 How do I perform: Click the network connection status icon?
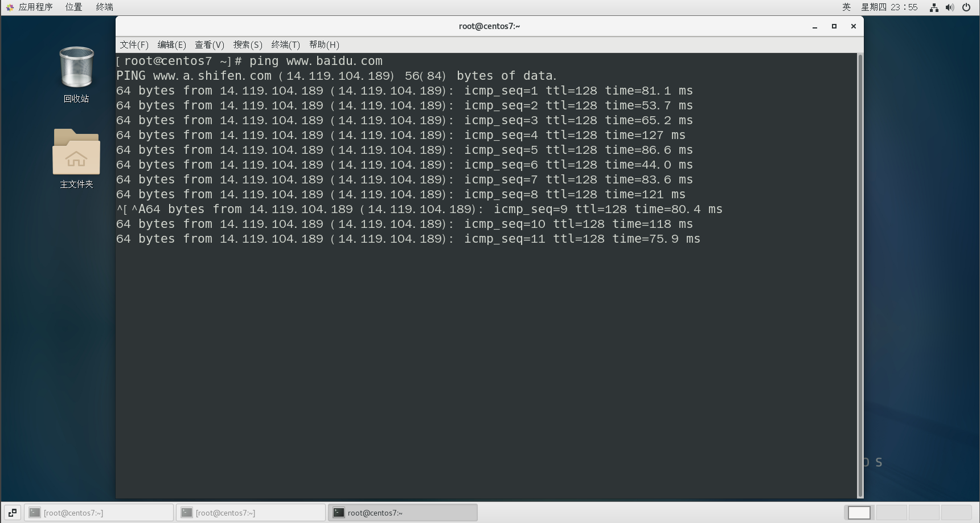(934, 7)
